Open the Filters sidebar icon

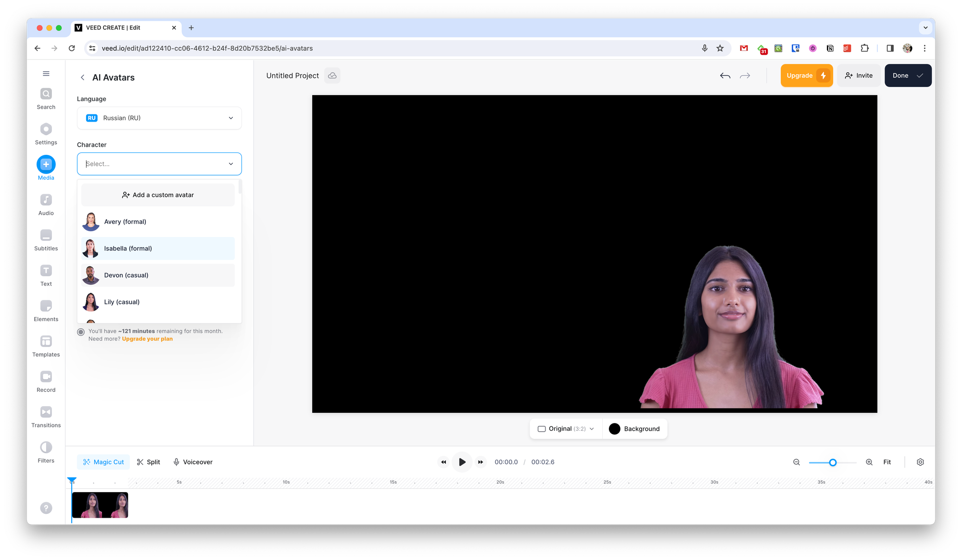point(46,448)
